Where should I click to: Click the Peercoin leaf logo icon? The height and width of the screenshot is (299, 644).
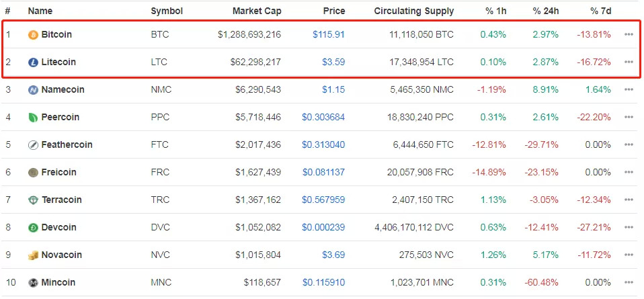click(33, 118)
